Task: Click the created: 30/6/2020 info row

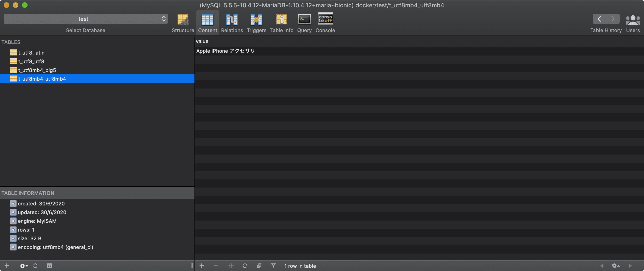Action: point(97,204)
